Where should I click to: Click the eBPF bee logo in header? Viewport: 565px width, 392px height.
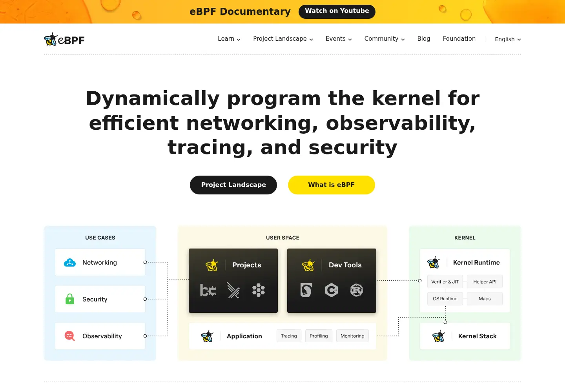(x=64, y=39)
